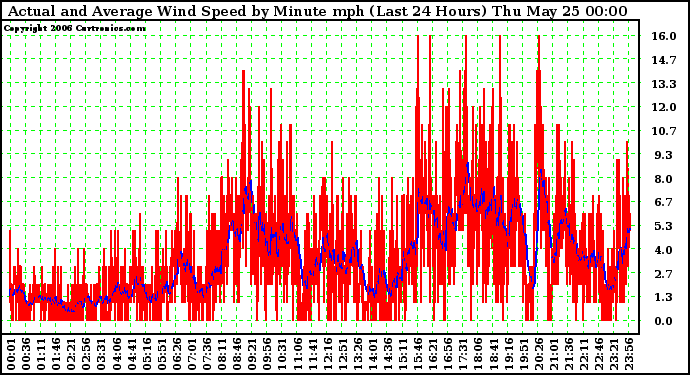Click the 07:01 time label on x-axis

pos(192,354)
